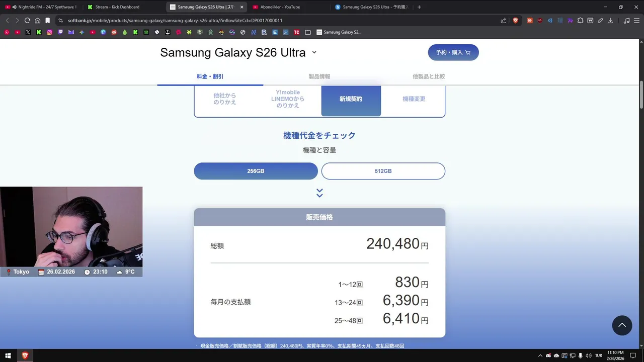644x362 pixels.
Task: Select the 512GB capacity option
Action: tap(383, 171)
